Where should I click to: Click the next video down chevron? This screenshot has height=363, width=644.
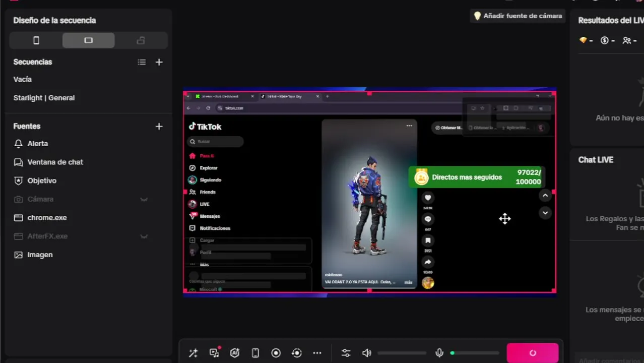pyautogui.click(x=545, y=213)
